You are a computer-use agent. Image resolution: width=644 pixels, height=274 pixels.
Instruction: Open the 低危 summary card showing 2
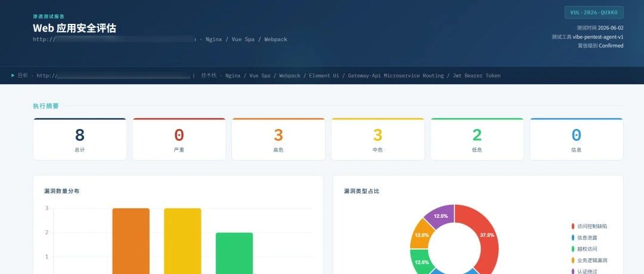coord(477,139)
